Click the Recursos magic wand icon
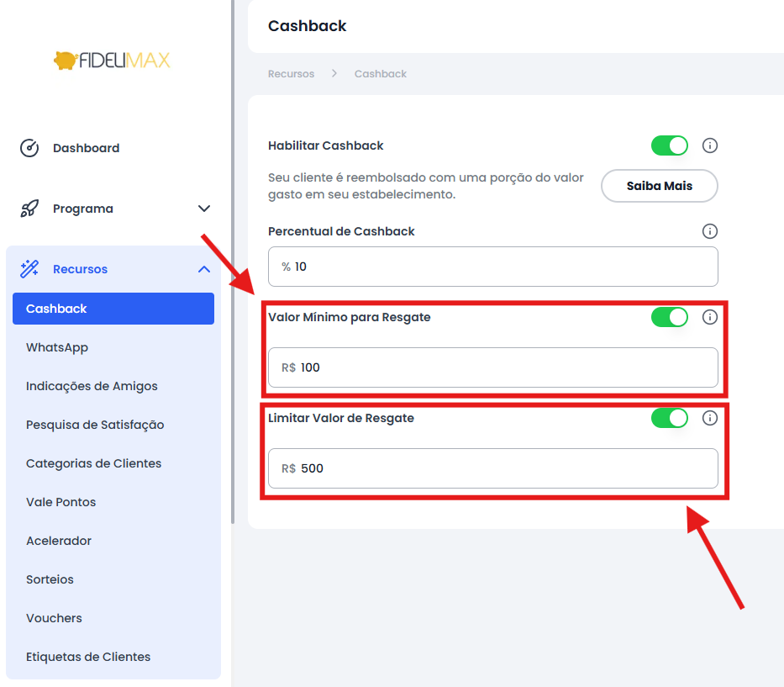Image resolution: width=784 pixels, height=687 pixels. click(x=29, y=269)
